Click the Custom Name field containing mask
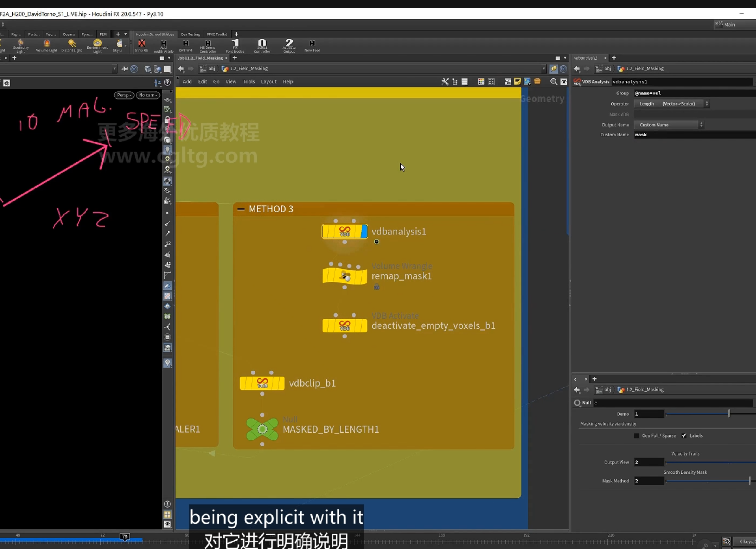Image resolution: width=756 pixels, height=549 pixels. point(695,135)
